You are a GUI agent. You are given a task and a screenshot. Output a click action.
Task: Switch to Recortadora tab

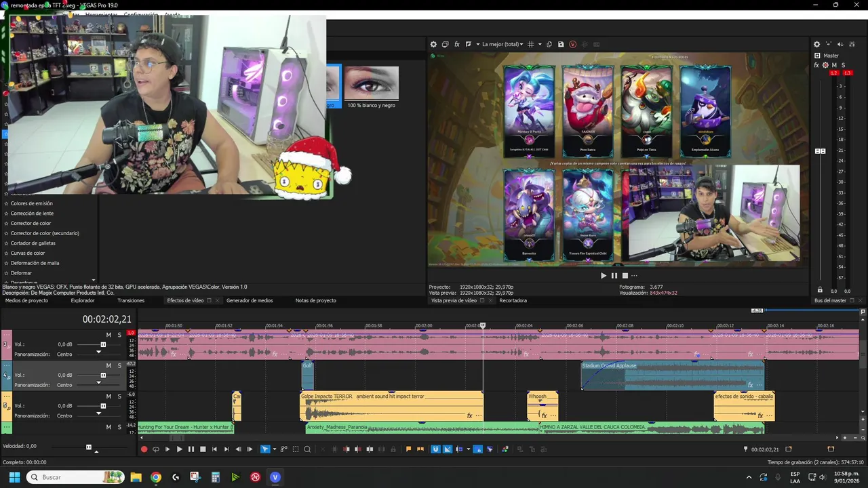pyautogui.click(x=513, y=300)
